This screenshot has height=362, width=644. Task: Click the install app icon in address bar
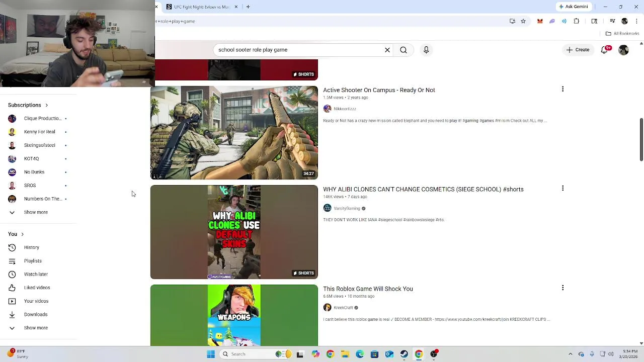pyautogui.click(x=512, y=21)
